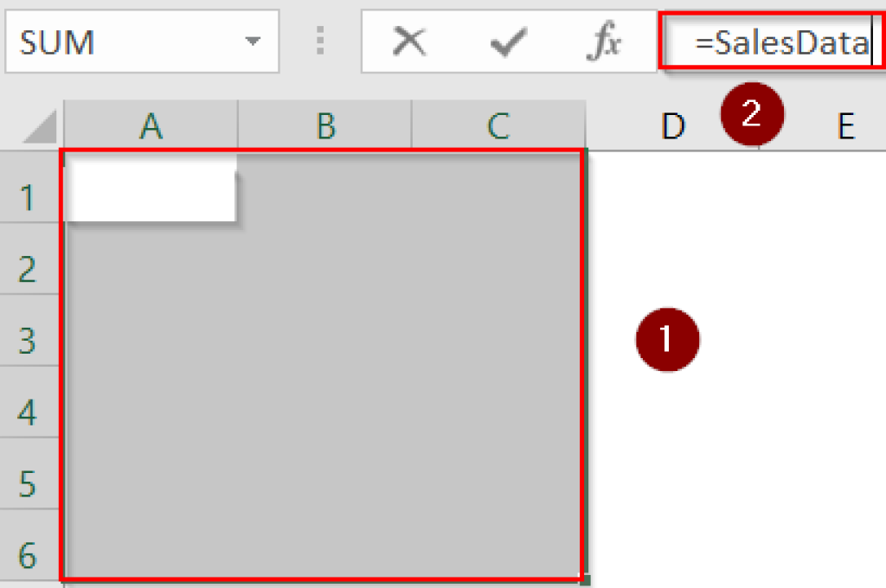Click inside the Name Box showing SUM
Screen dimensions: 886x588
(121, 42)
